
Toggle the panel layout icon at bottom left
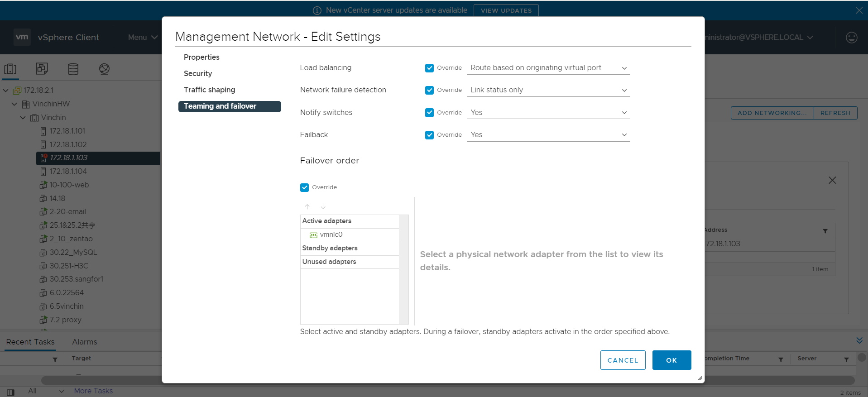click(10, 392)
